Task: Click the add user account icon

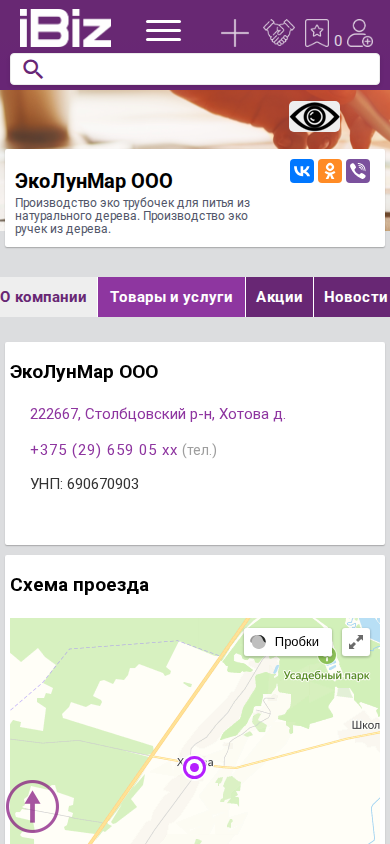Action: (359, 33)
